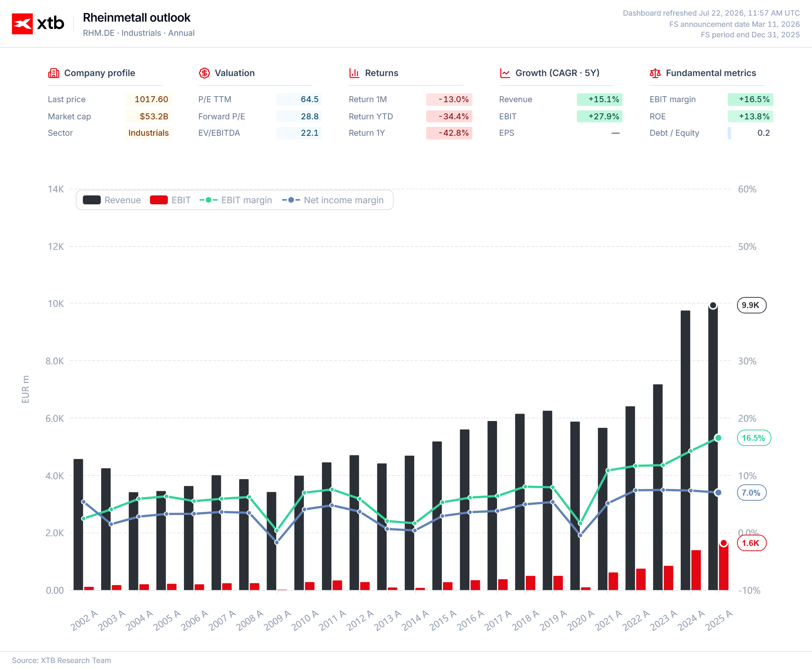Screen dimensions: 812x669
Task: Click the EBIT growth value +27.9%
Action: [600, 116]
